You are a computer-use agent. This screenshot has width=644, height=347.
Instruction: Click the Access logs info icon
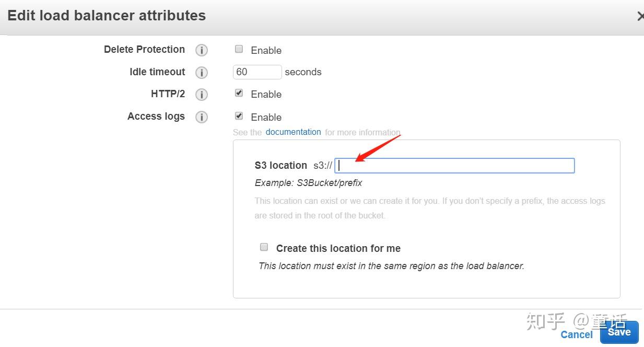[202, 117]
